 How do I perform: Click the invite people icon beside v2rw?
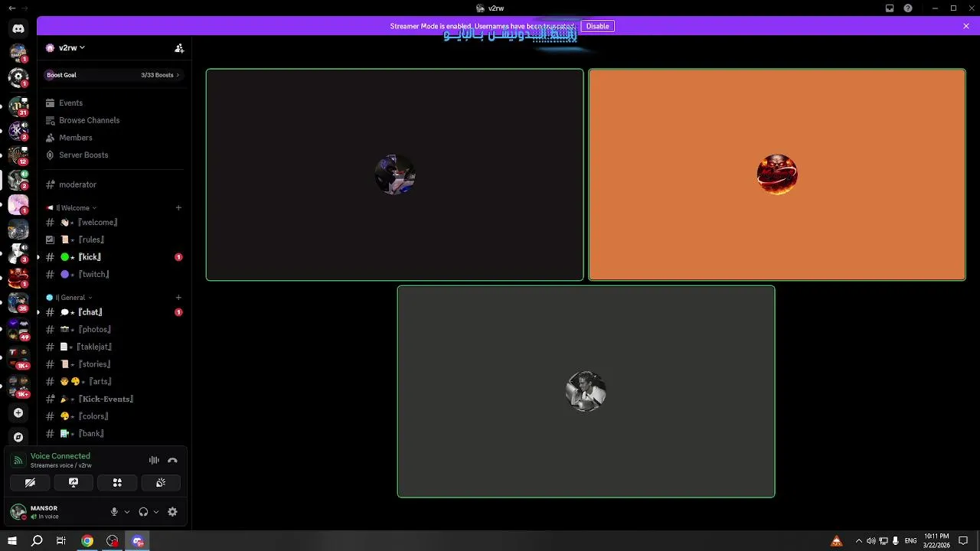(179, 47)
